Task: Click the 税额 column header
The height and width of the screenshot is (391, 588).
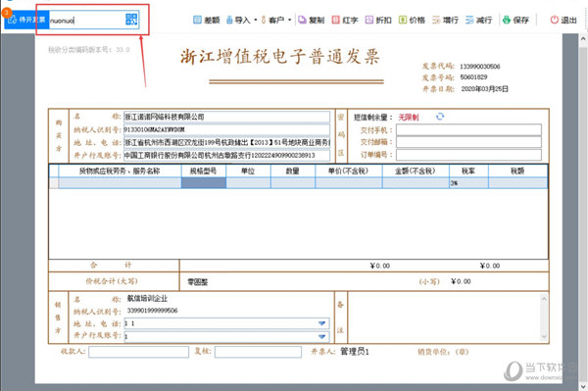Action: click(x=517, y=171)
